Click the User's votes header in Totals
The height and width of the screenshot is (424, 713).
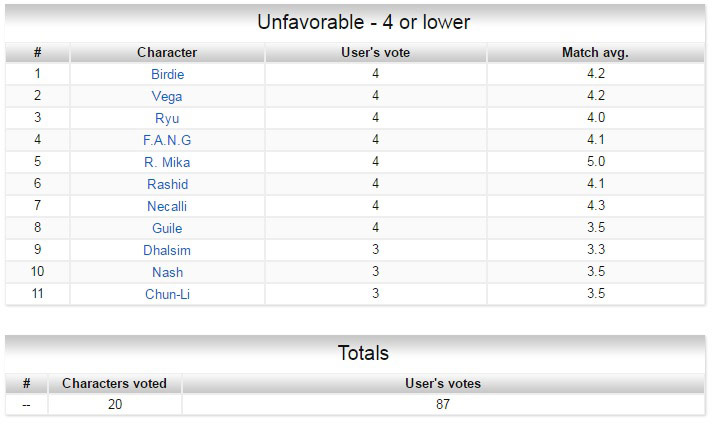tap(443, 383)
